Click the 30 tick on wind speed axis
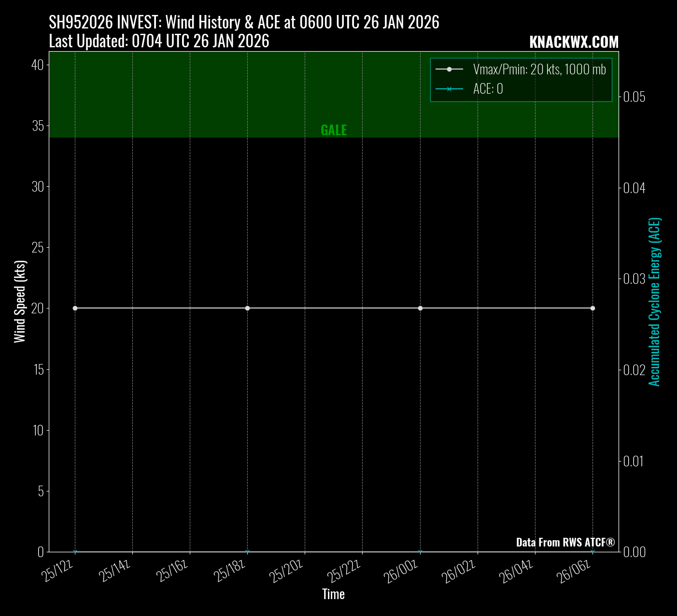 tap(38, 186)
